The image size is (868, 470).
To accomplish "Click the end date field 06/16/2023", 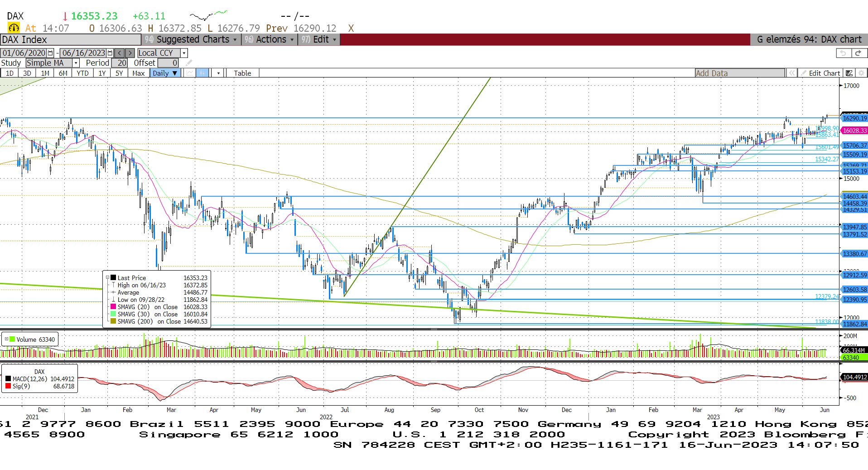I will pyautogui.click(x=83, y=53).
